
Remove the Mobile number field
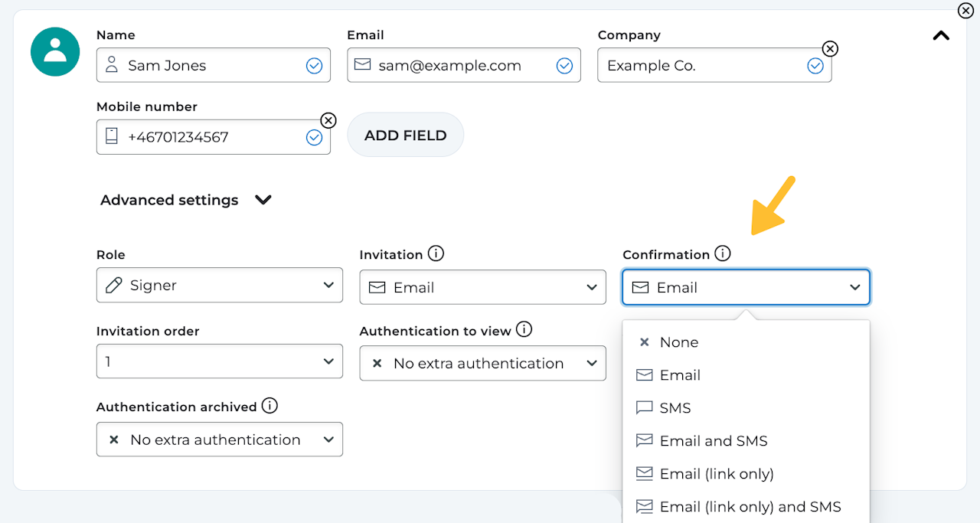[328, 120]
